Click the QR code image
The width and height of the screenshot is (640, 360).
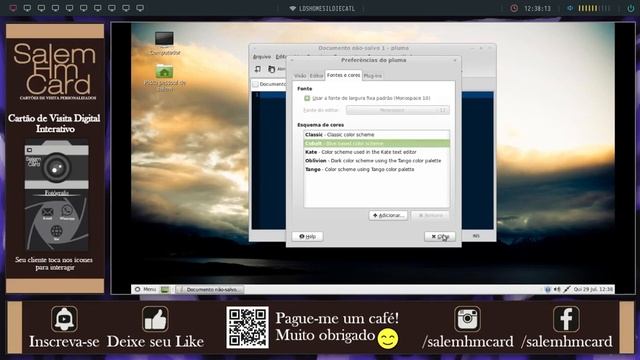coord(247,327)
